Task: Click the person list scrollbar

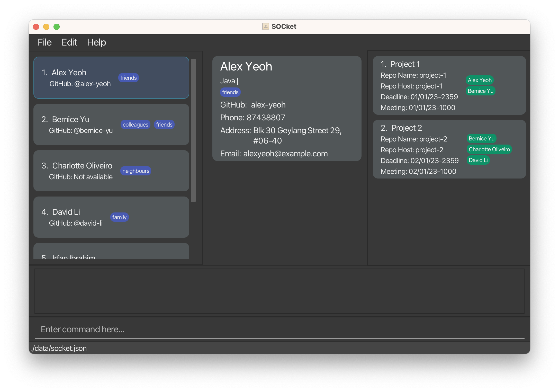Action: (x=193, y=130)
